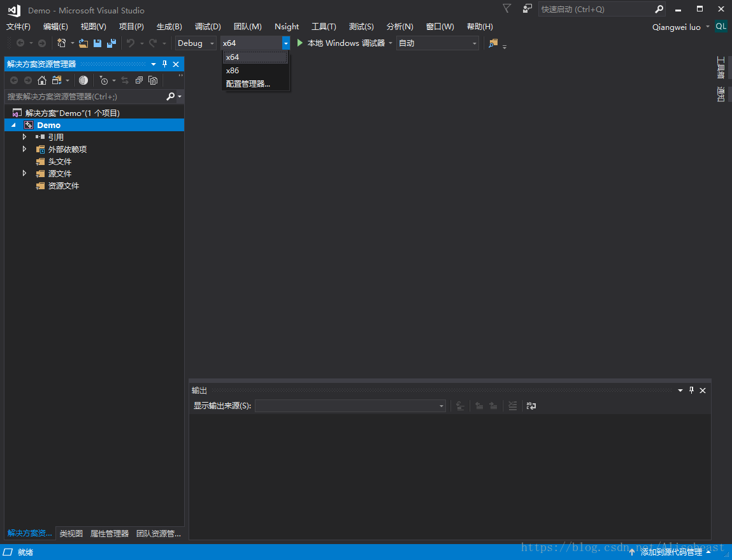Image resolution: width=732 pixels, height=560 pixels.
Task: Open the 工具(T) tools menu
Action: pyautogui.click(x=324, y=27)
